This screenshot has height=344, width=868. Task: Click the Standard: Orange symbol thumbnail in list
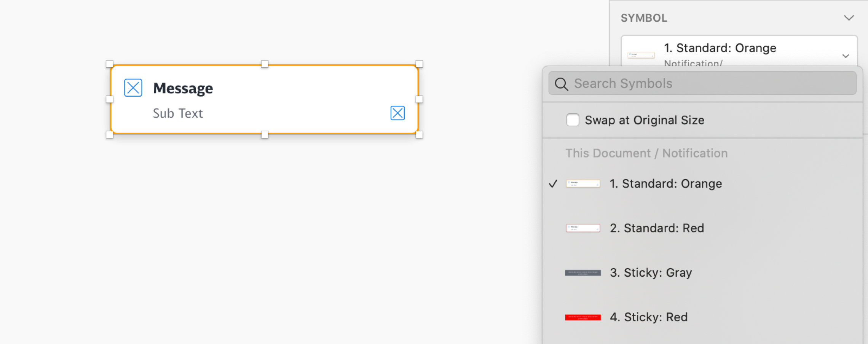point(583,184)
